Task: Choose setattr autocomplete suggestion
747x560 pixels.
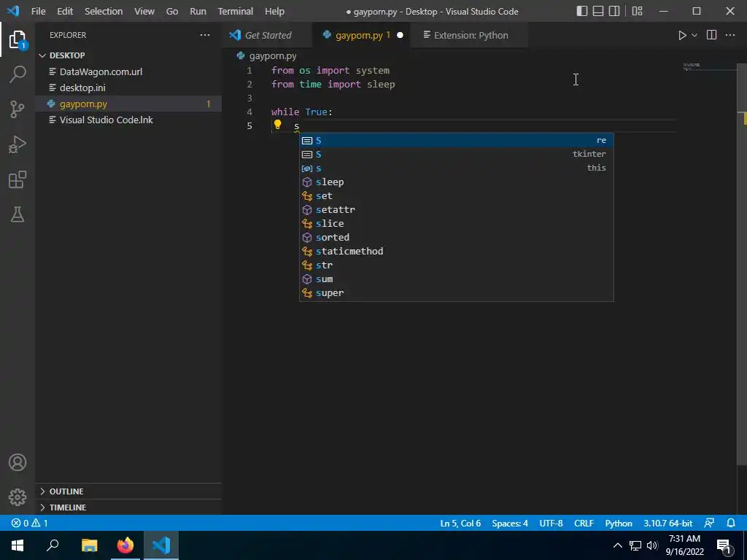Action: click(x=457, y=209)
